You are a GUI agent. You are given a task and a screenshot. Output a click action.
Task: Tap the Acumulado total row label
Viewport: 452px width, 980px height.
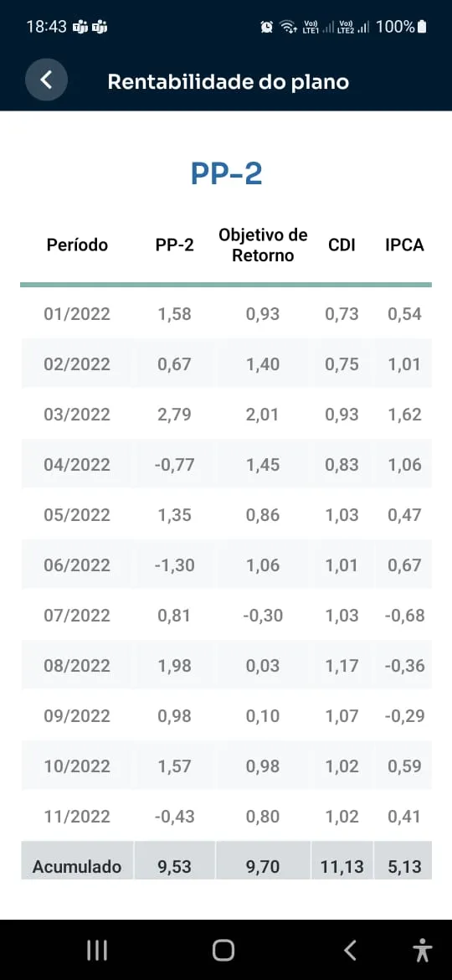[x=77, y=867]
